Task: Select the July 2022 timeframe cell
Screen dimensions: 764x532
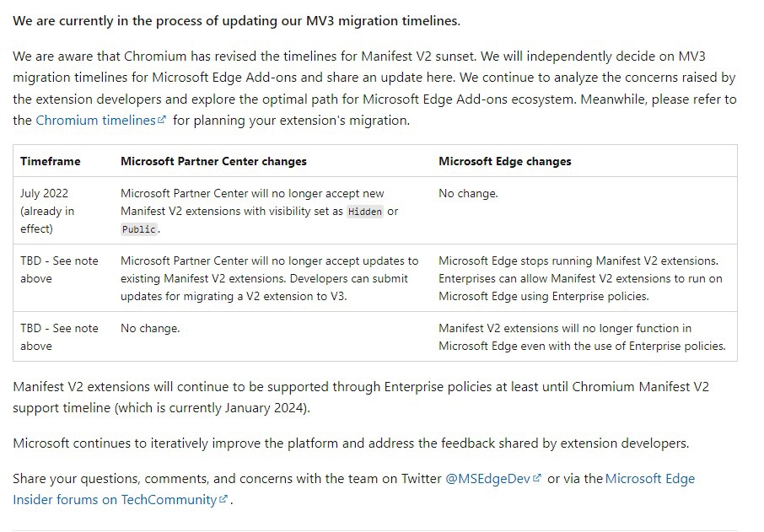Action: pos(47,211)
